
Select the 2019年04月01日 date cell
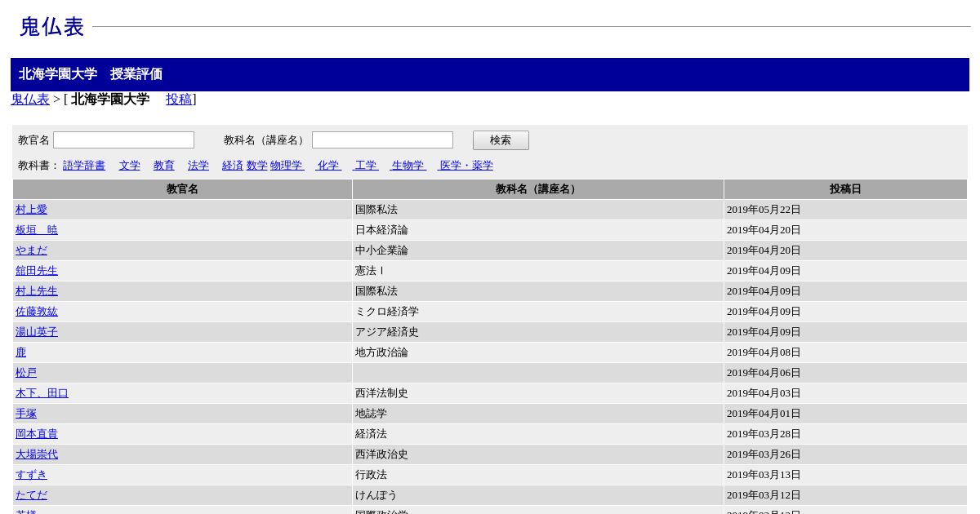click(845, 414)
